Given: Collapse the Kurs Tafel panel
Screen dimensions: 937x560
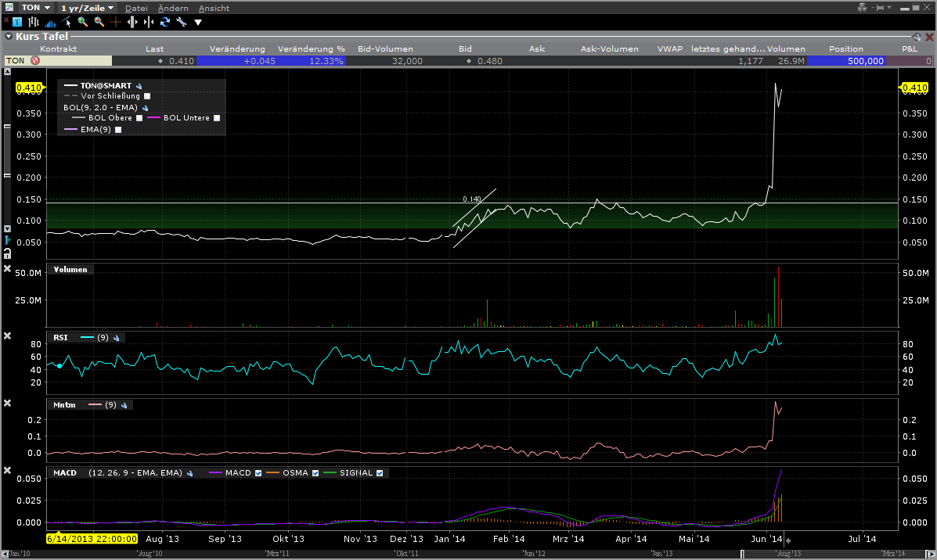Looking at the screenshot, I should (8, 36).
